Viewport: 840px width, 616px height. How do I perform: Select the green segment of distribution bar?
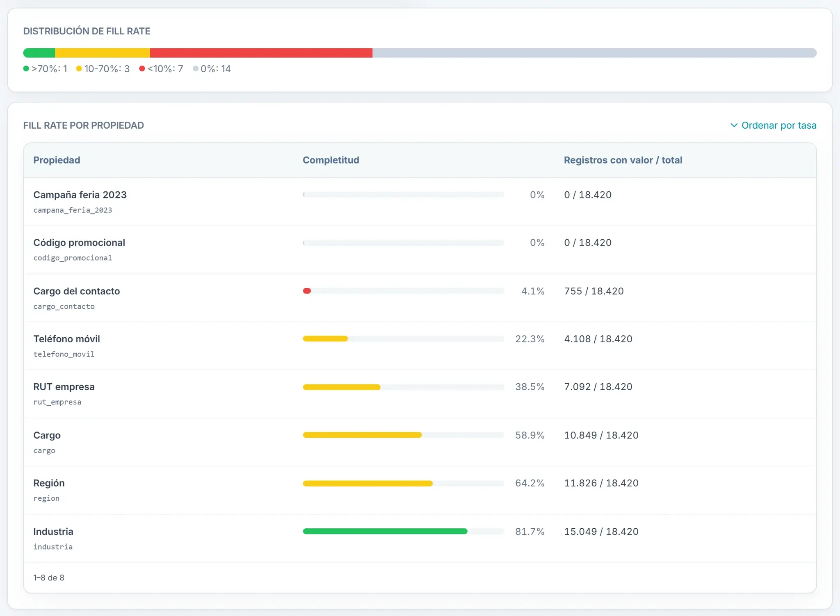39,53
